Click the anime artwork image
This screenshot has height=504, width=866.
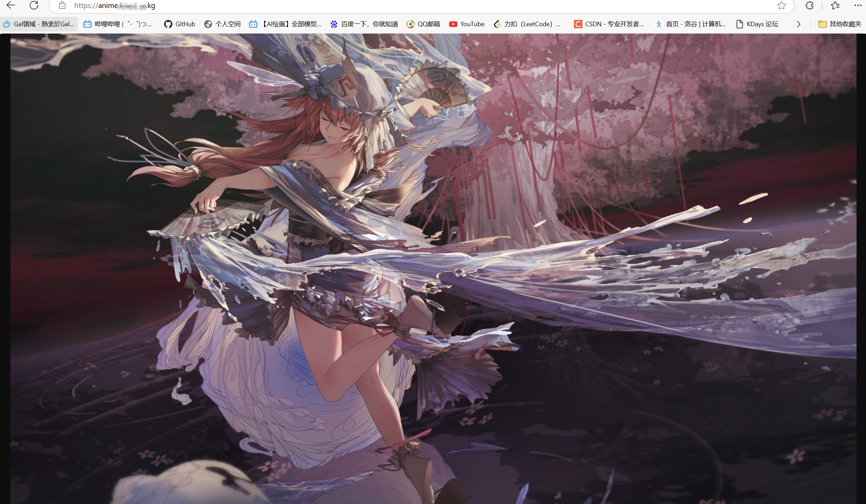433,269
